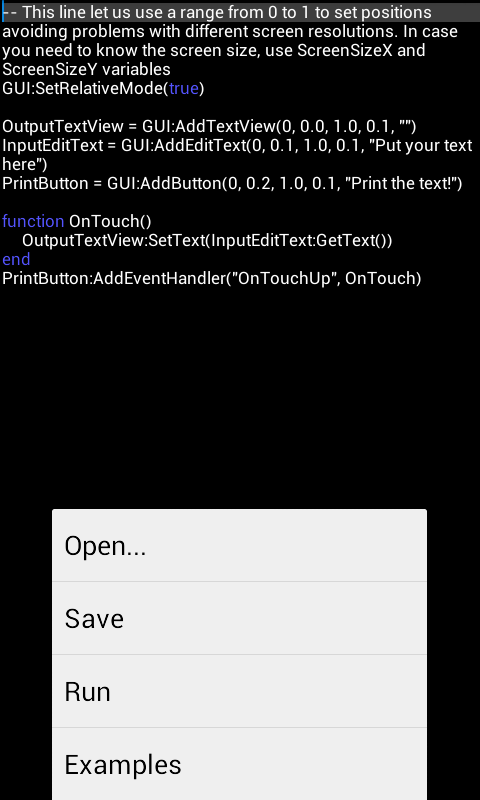Click the PrintButton = GUI:AddButton line

pos(232,183)
